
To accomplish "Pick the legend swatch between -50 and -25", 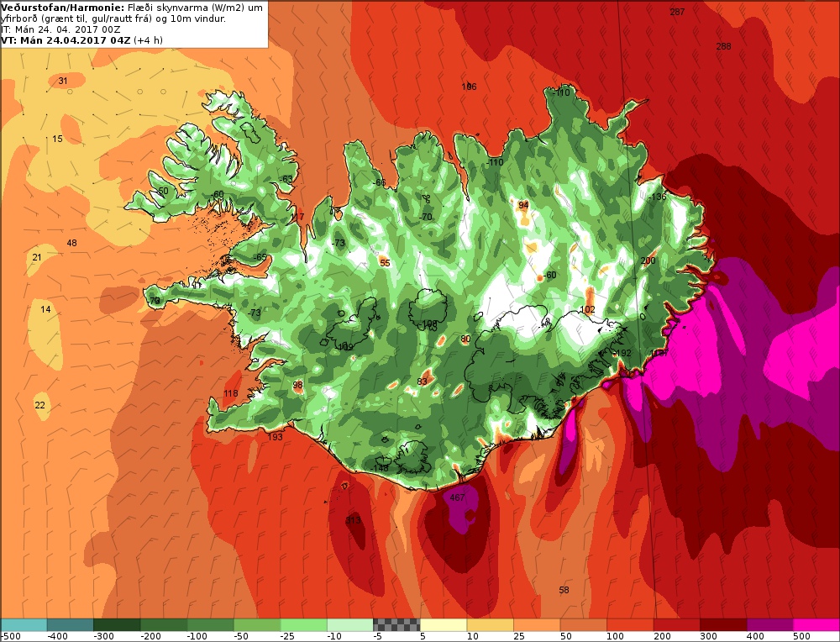I will coord(256,625).
